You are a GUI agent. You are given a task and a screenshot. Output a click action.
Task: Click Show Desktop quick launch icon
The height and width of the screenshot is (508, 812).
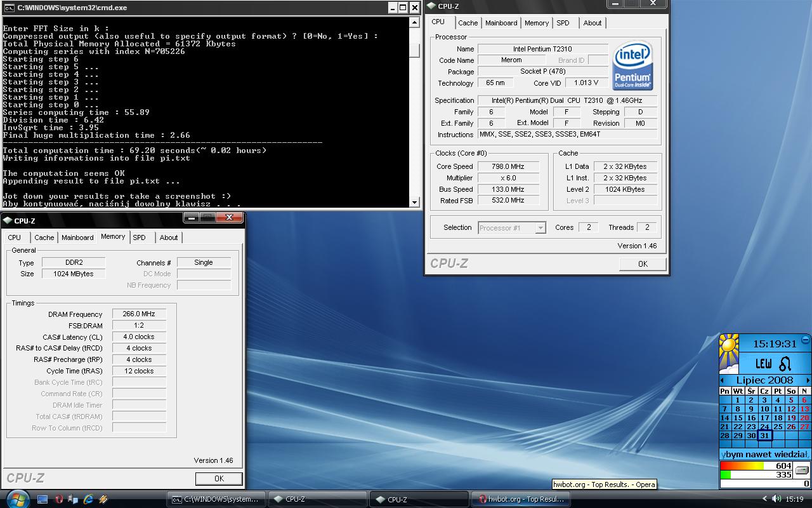click(x=43, y=499)
